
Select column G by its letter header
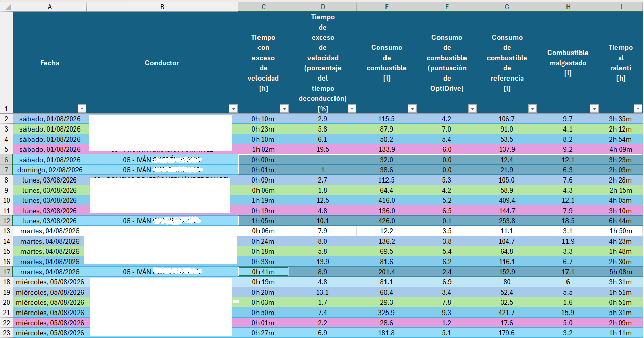coord(507,6)
